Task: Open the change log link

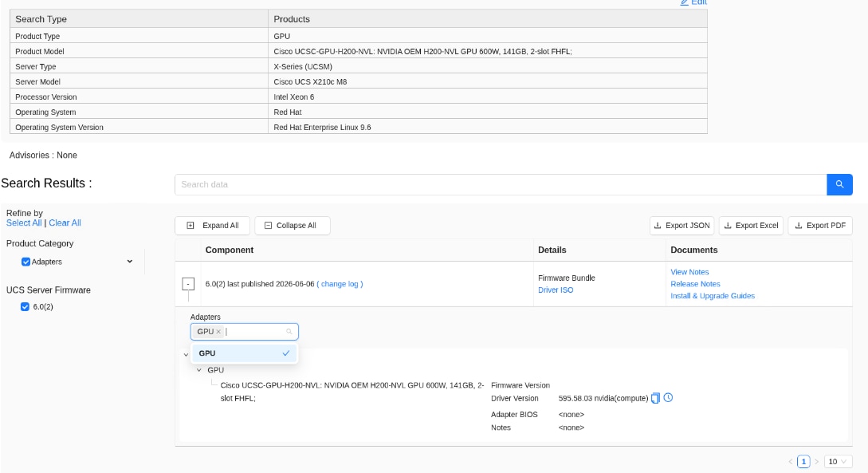Action: [340, 284]
